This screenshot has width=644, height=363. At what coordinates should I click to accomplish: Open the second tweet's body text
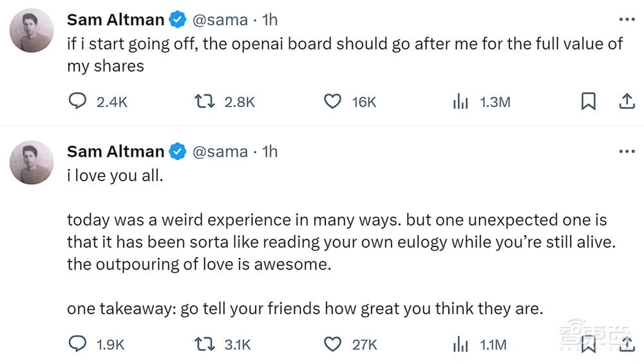[x=335, y=242]
